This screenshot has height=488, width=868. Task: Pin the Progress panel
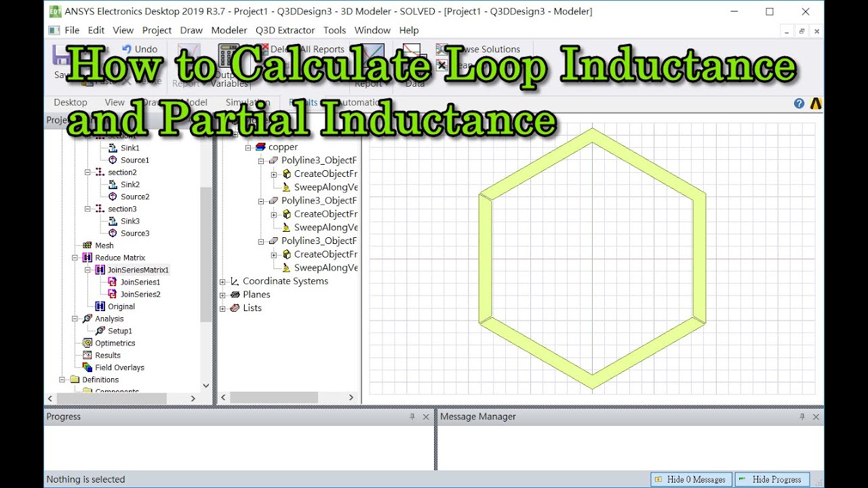coord(412,417)
